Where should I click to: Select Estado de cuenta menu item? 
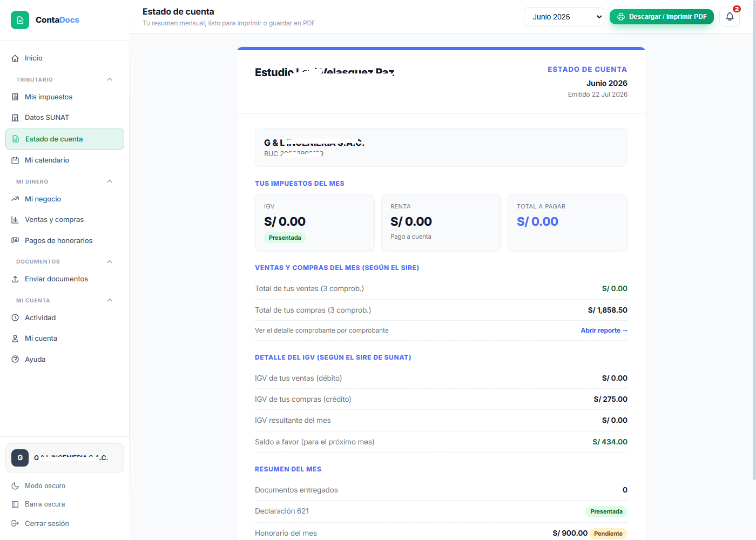65,139
